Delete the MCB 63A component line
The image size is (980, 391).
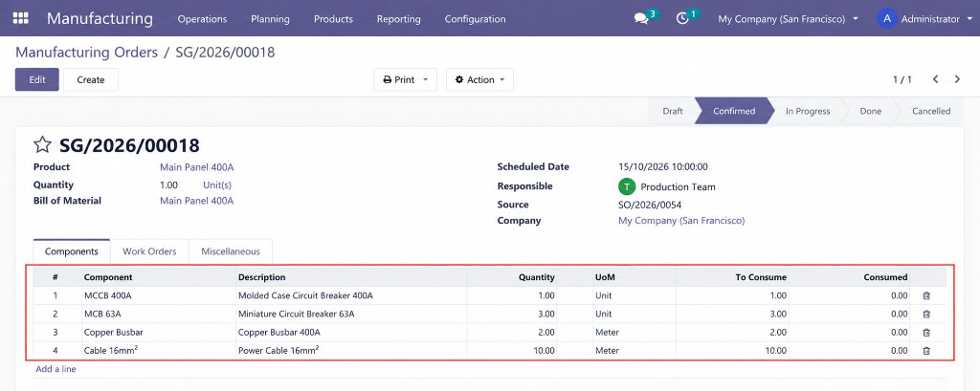tap(926, 315)
